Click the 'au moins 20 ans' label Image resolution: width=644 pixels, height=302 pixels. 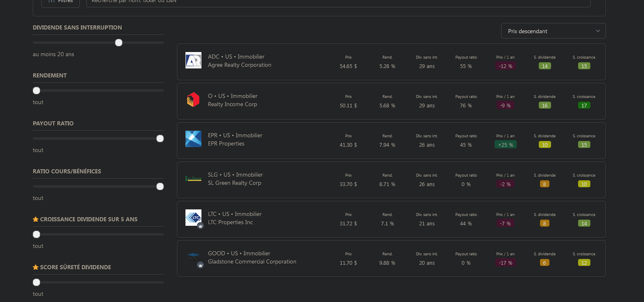click(x=53, y=54)
